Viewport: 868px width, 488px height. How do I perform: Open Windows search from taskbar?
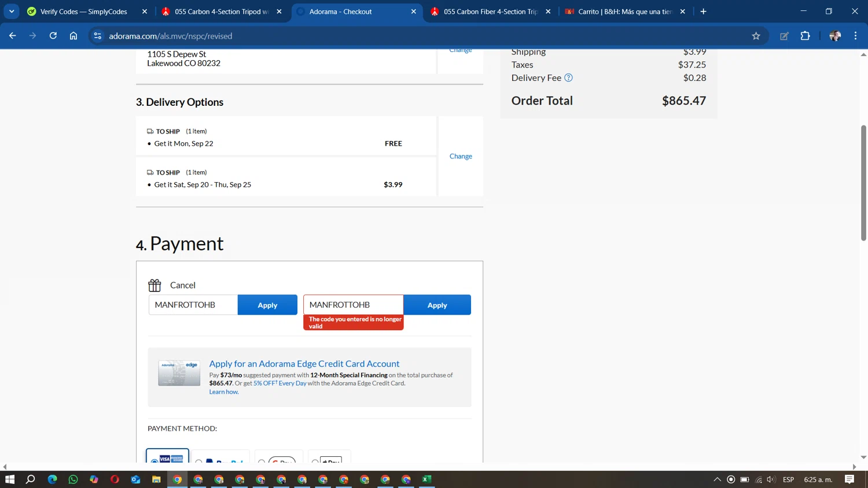click(x=31, y=479)
